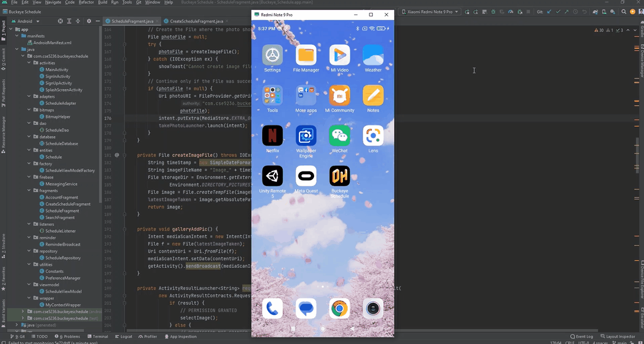Expand java (generated) folder
Screen dimensions: 644x344
[17, 325]
